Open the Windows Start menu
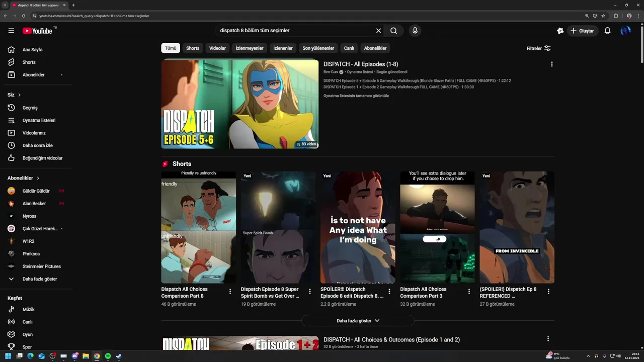This screenshot has height=362, width=644. point(8,356)
